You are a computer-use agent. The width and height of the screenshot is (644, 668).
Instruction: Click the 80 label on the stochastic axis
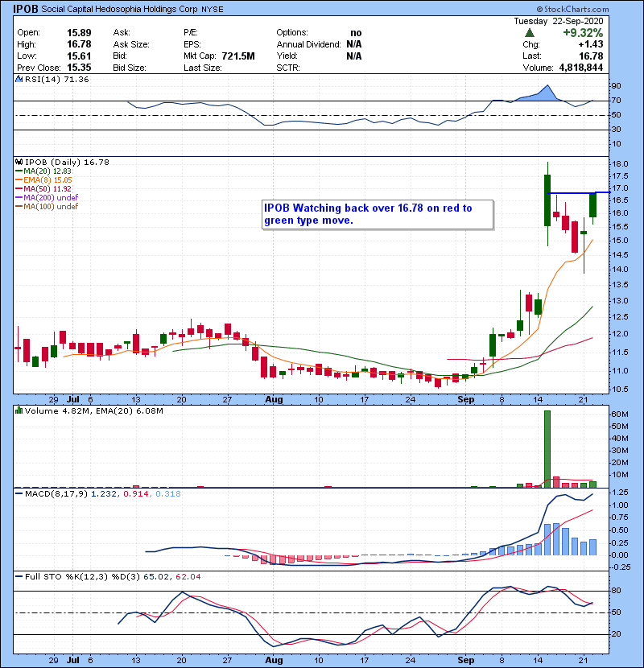point(617,591)
